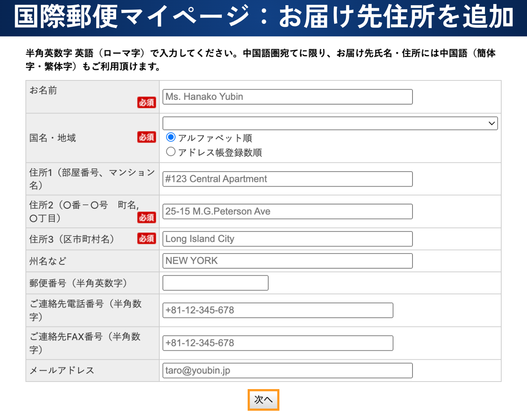Focus the お名前 name input field
This screenshot has width=527, height=420.
(287, 97)
